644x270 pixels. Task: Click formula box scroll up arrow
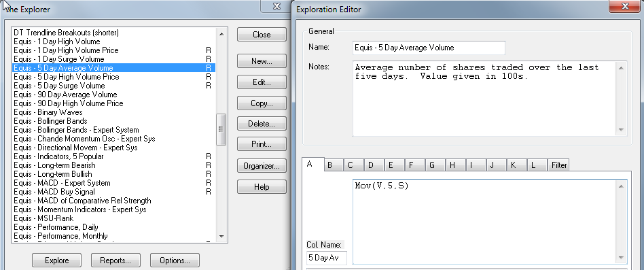622,186
